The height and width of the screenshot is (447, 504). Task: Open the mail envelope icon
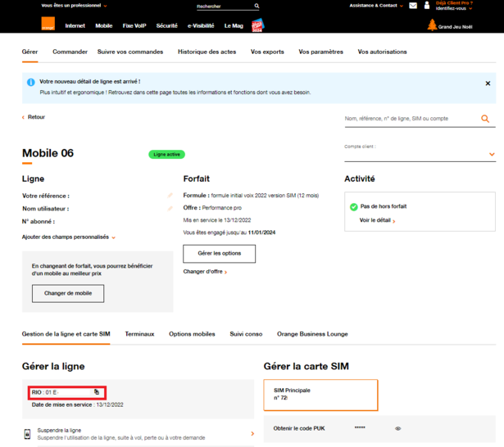pos(413,6)
